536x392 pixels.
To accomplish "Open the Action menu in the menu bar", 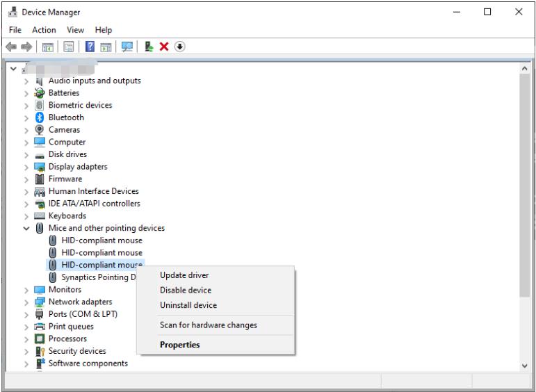I will coord(44,30).
